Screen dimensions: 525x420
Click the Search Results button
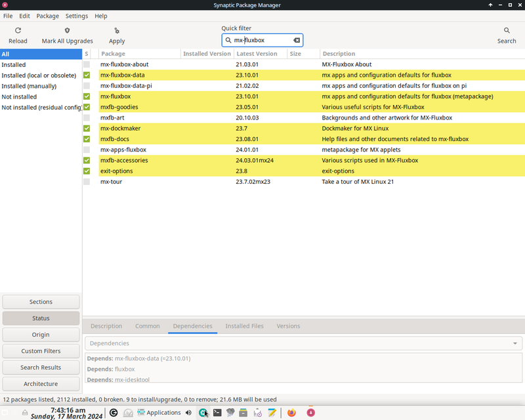coord(41,367)
